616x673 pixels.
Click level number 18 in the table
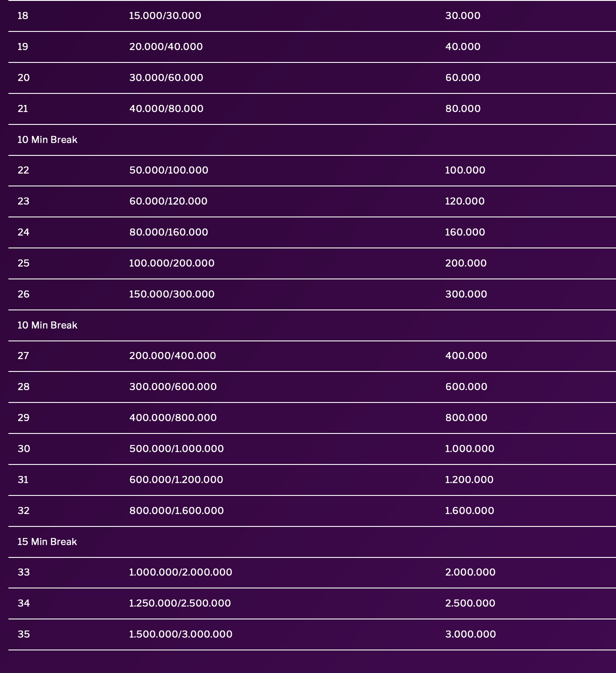(x=23, y=16)
